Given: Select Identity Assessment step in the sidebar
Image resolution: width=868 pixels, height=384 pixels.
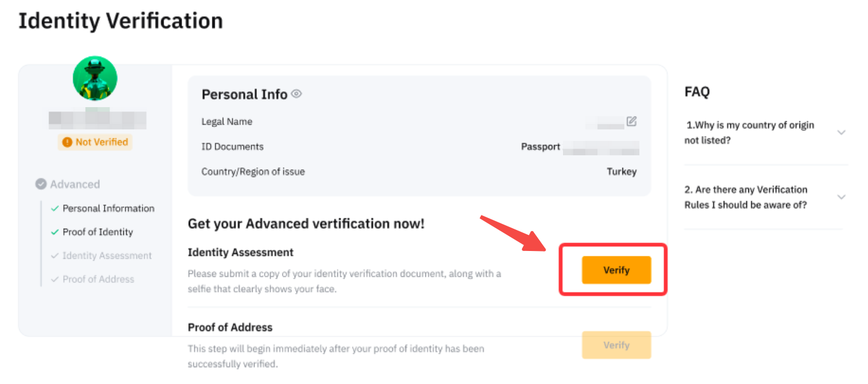Looking at the screenshot, I should click(107, 256).
